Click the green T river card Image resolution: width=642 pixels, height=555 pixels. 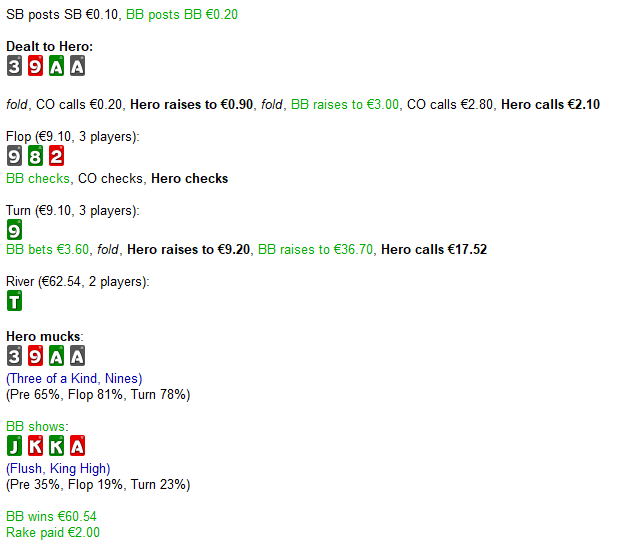tap(14, 301)
